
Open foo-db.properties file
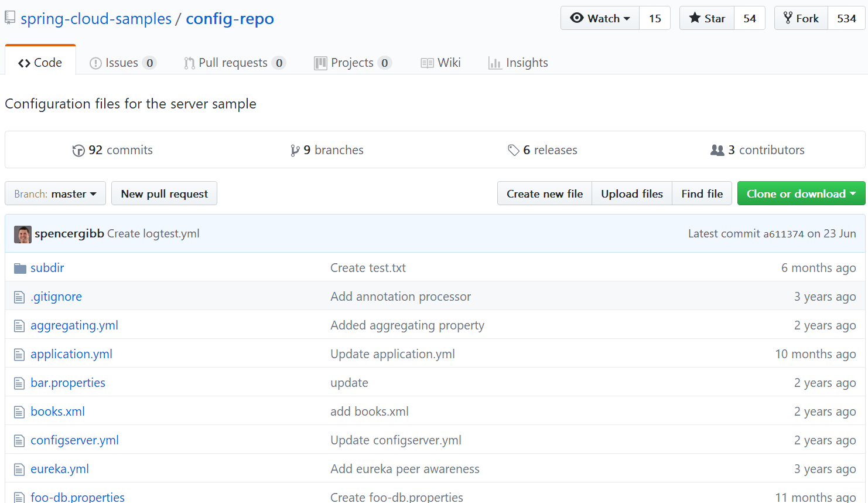[x=77, y=497]
